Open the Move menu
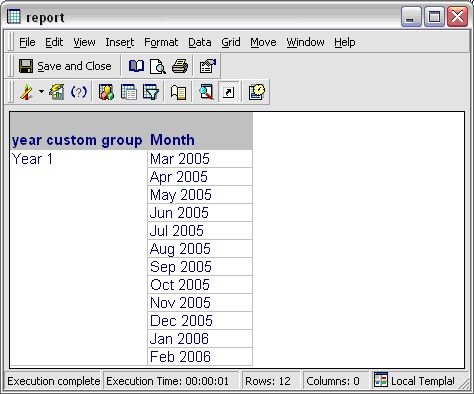Viewport: 474px width, 394px height. coord(263,42)
